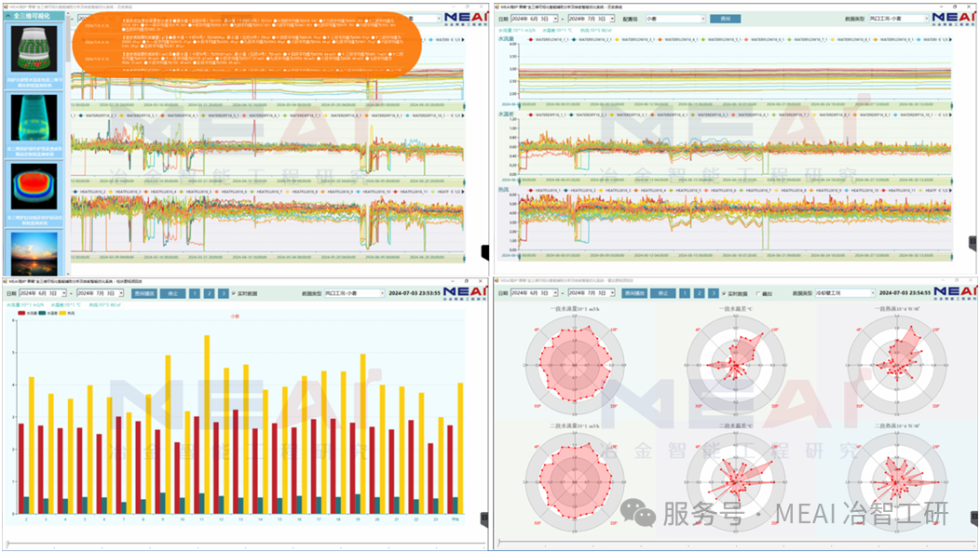Click the black side-panel handle in the radar chart window

(x=974, y=518)
